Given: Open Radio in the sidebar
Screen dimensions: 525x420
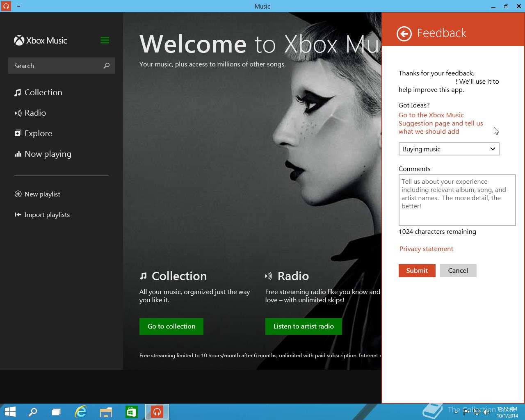Looking at the screenshot, I should [30, 113].
